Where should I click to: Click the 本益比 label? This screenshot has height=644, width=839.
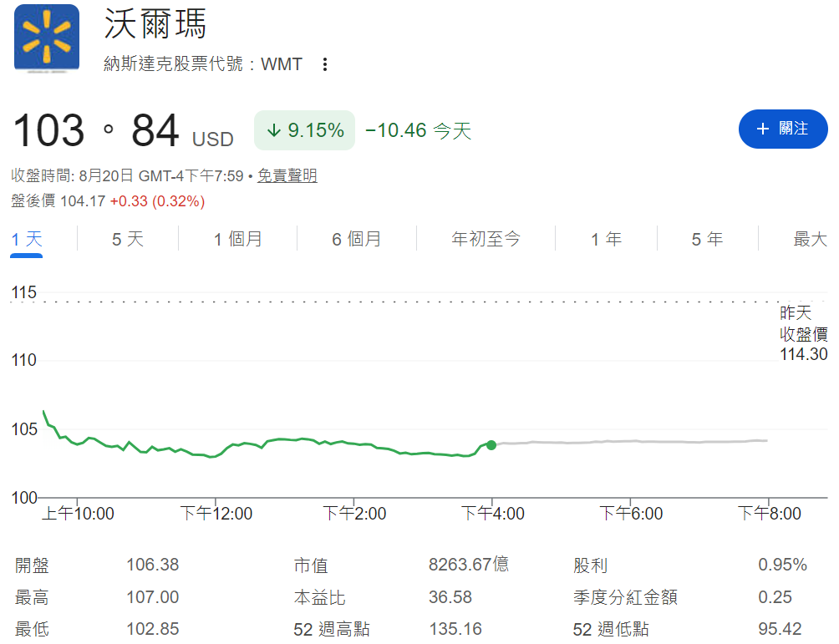(319, 597)
